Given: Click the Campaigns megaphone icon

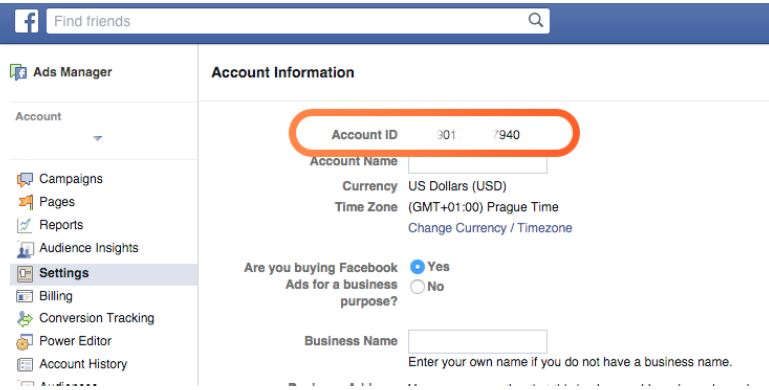Looking at the screenshot, I should coord(25,179).
